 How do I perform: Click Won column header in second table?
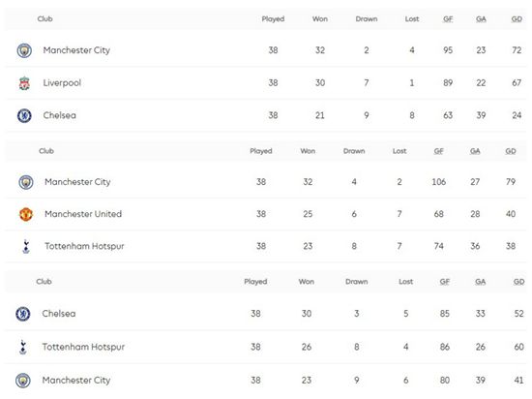(308, 151)
